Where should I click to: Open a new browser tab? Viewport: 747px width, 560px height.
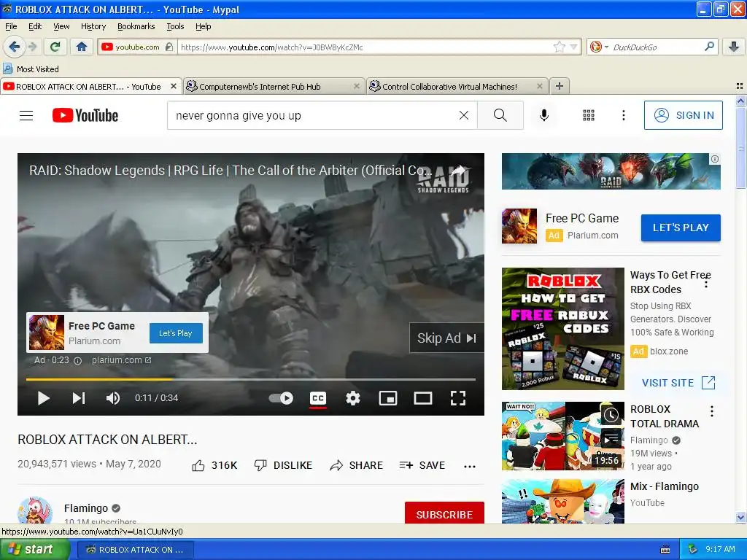click(560, 86)
